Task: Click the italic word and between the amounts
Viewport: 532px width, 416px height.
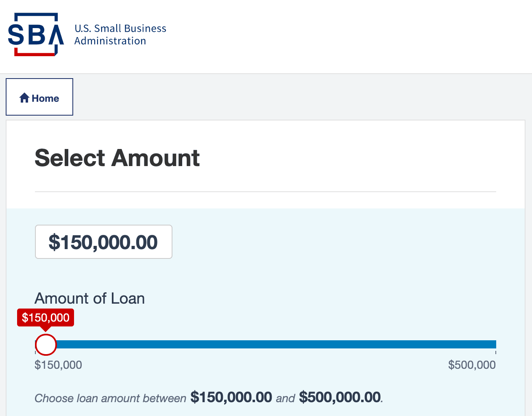Action: click(x=286, y=398)
